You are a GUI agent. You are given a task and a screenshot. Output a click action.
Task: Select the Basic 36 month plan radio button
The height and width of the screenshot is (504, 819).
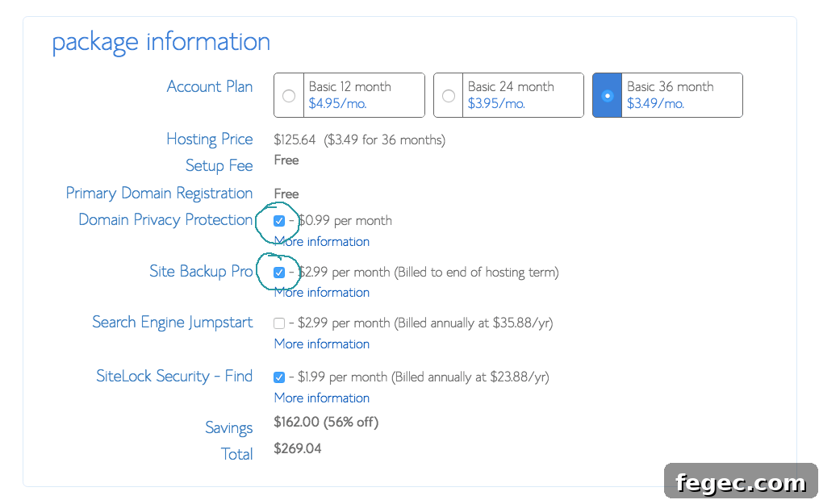pos(607,95)
